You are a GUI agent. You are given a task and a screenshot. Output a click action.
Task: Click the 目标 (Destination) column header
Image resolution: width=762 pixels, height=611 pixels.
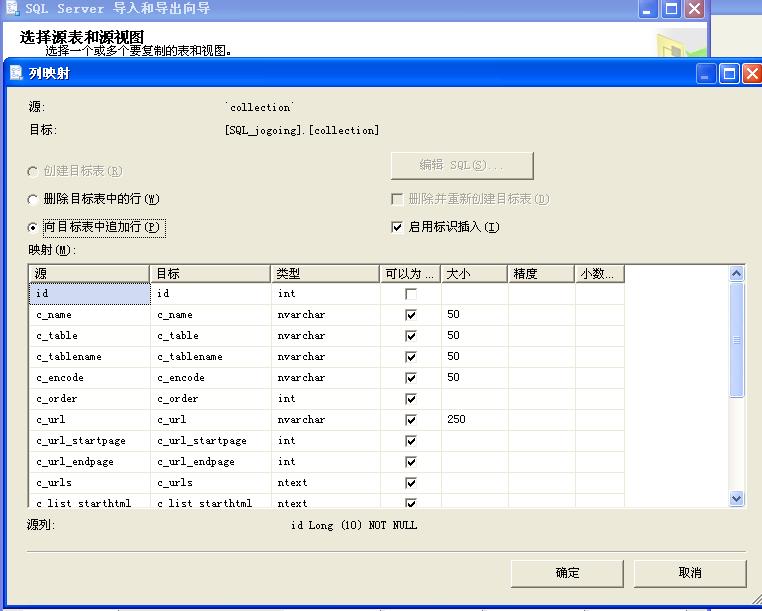(210, 273)
